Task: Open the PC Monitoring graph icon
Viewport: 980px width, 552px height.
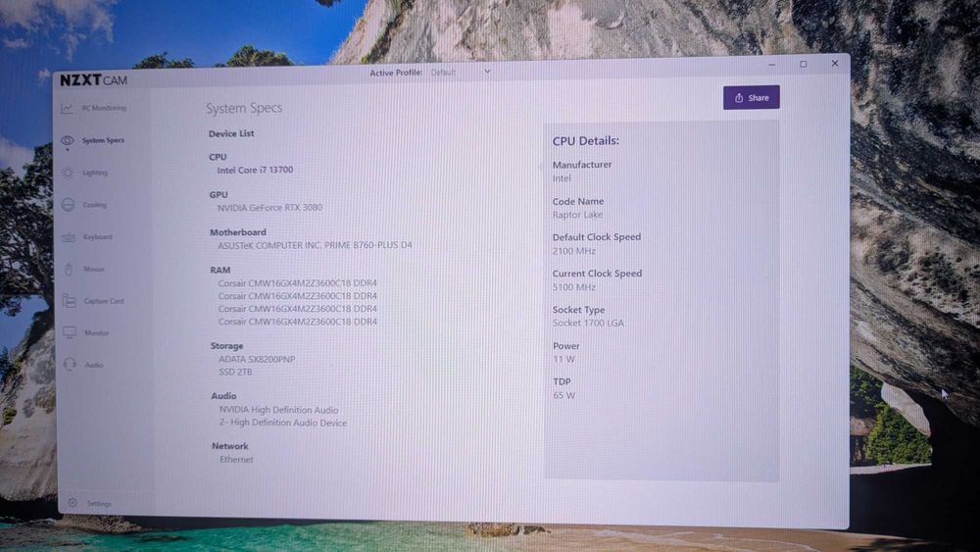Action: [x=67, y=108]
